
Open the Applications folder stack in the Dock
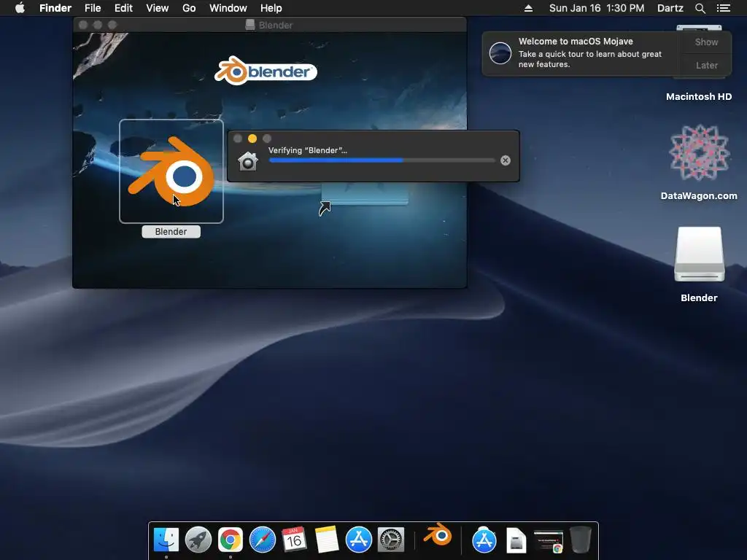(x=484, y=540)
